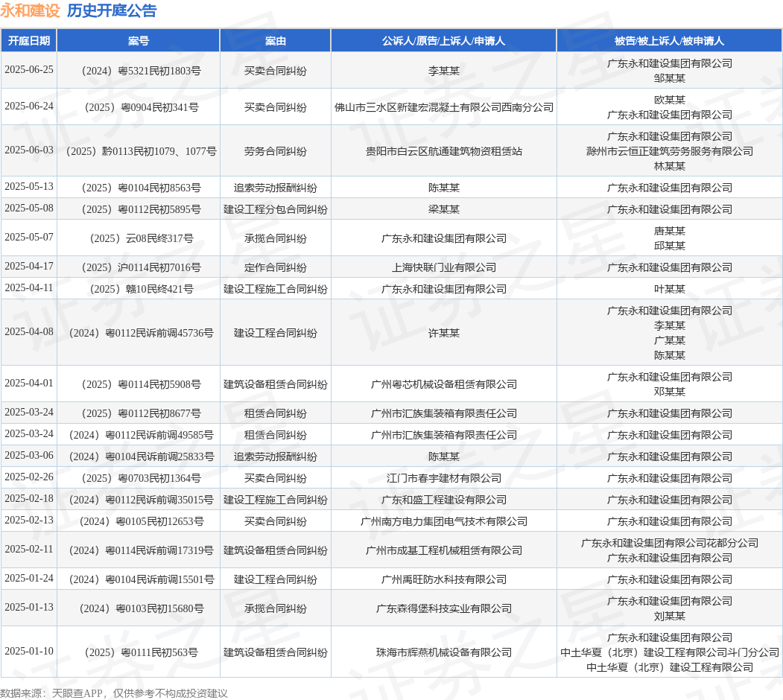Viewport: 783px width, 700px height.
Task: Select the 案号 column header
Action: coord(139,41)
